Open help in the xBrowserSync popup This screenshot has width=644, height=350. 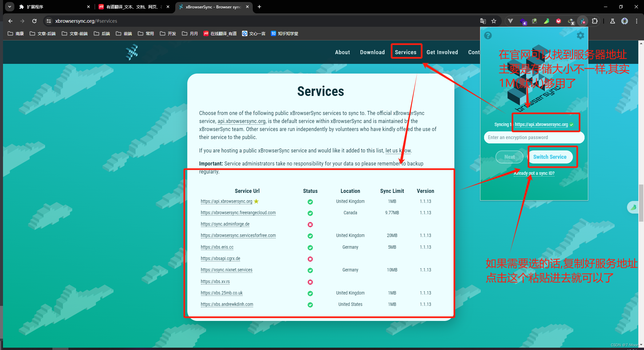point(488,35)
